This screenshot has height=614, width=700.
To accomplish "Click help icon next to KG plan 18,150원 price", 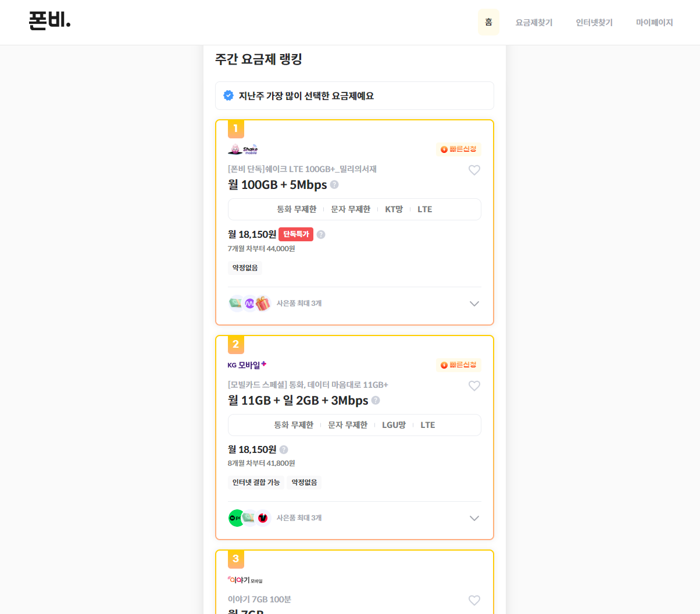I will [x=284, y=449].
